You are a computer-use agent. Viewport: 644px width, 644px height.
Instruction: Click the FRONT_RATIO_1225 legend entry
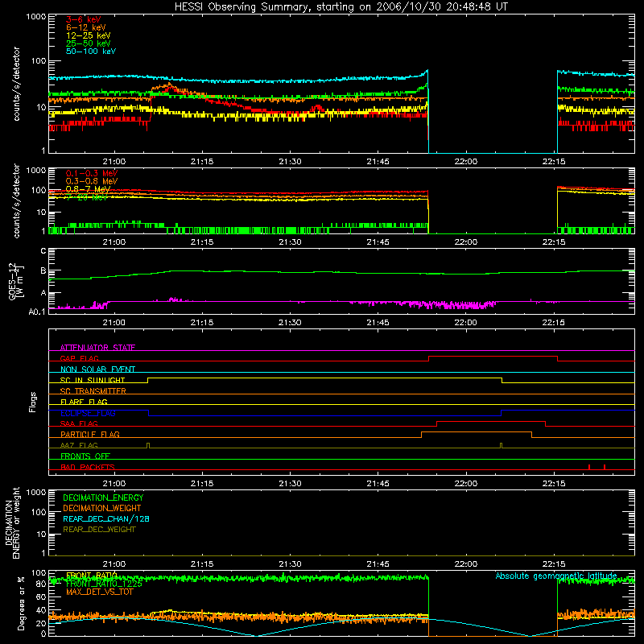104,584
